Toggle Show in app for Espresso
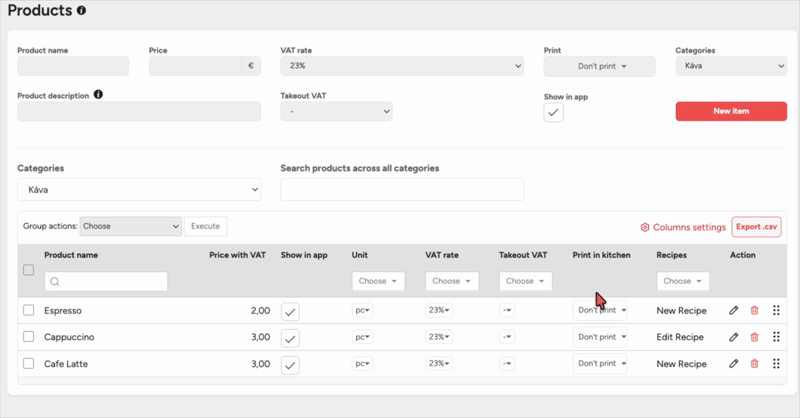Image resolution: width=800 pixels, height=418 pixels. coord(290,311)
